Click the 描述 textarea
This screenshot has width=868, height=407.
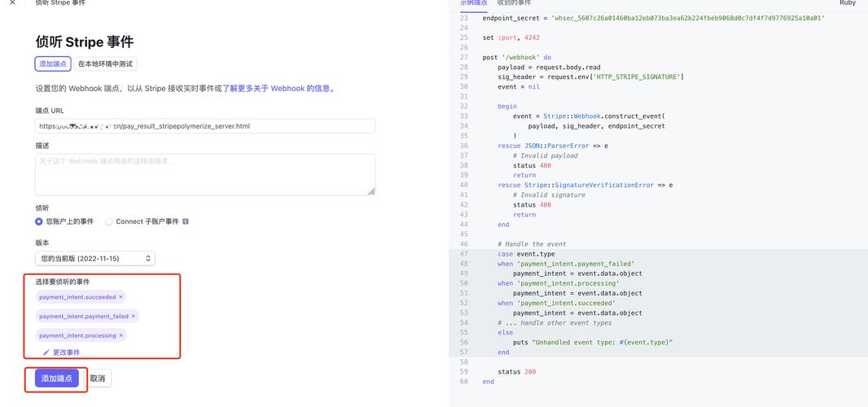[205, 174]
